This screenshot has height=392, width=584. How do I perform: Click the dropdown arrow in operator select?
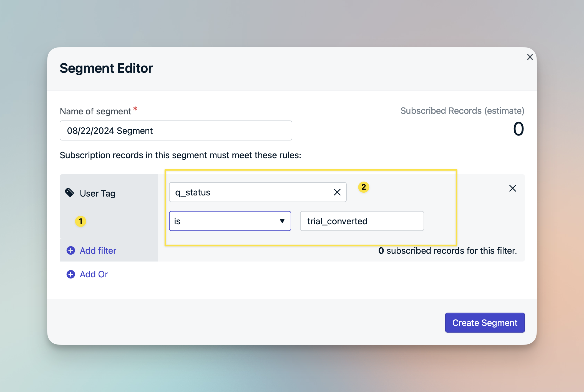click(x=282, y=221)
